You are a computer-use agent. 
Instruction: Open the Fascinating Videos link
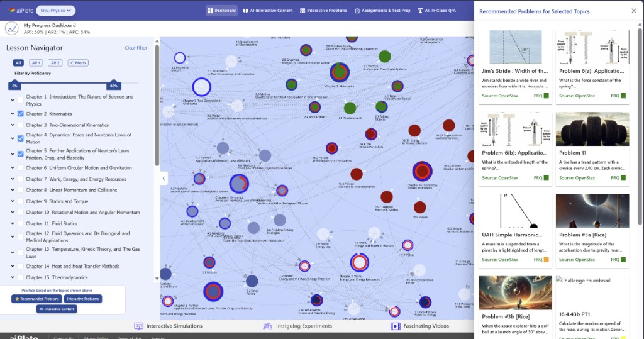click(x=420, y=326)
